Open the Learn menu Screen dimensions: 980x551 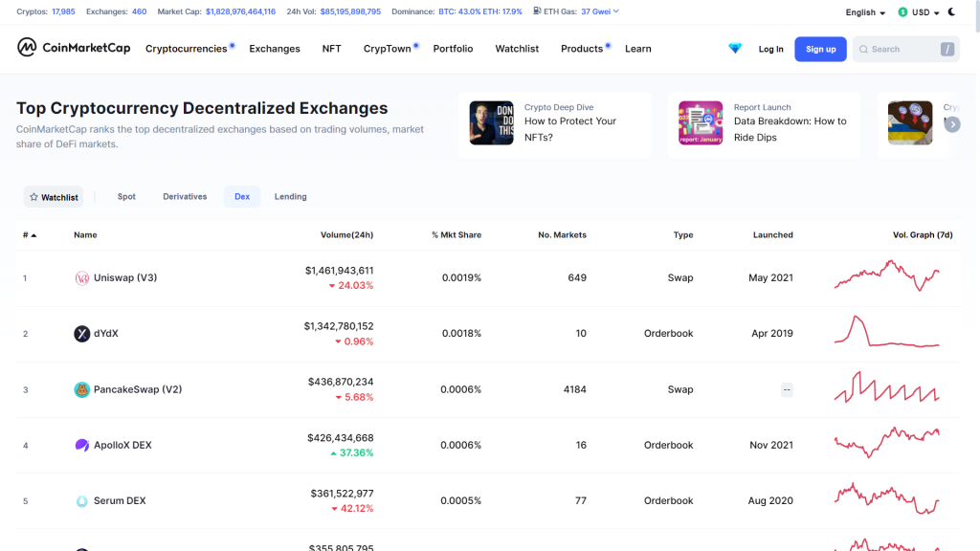(638, 49)
